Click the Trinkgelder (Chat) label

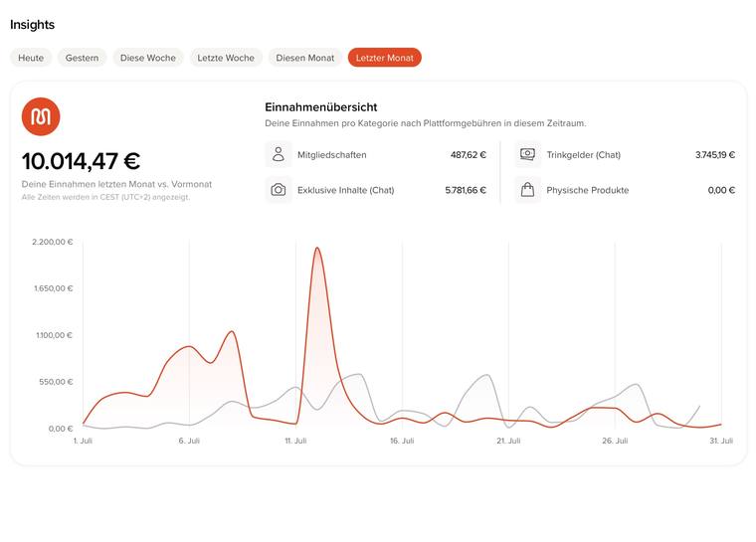(583, 155)
